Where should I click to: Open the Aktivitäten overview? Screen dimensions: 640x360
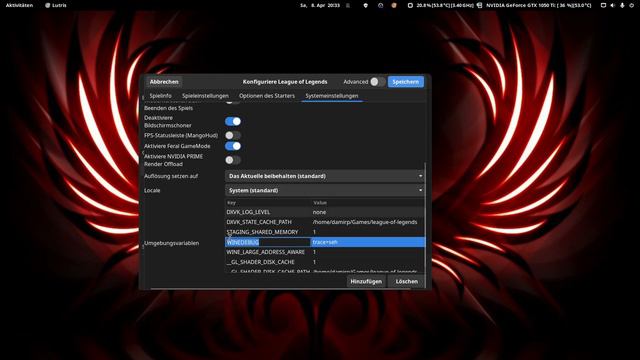point(19,5)
